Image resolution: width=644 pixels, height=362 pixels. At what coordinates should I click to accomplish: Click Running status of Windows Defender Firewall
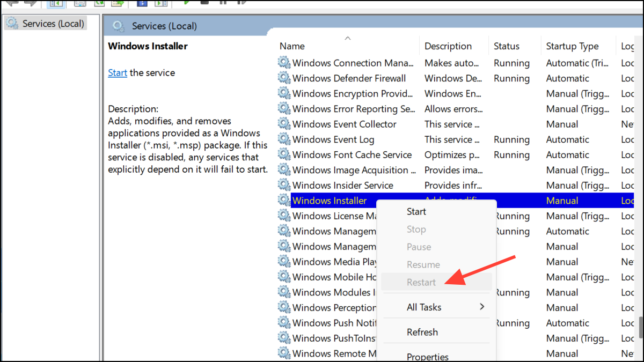click(x=511, y=78)
